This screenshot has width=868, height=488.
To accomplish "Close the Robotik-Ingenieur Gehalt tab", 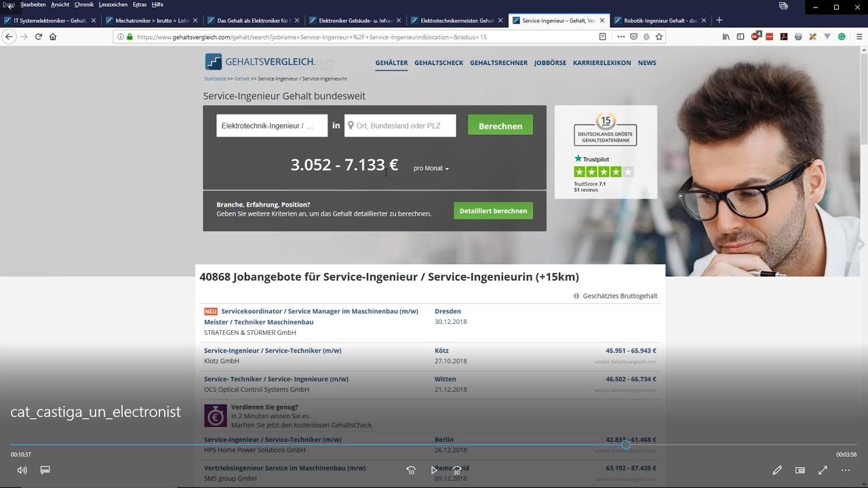I will (x=703, y=20).
